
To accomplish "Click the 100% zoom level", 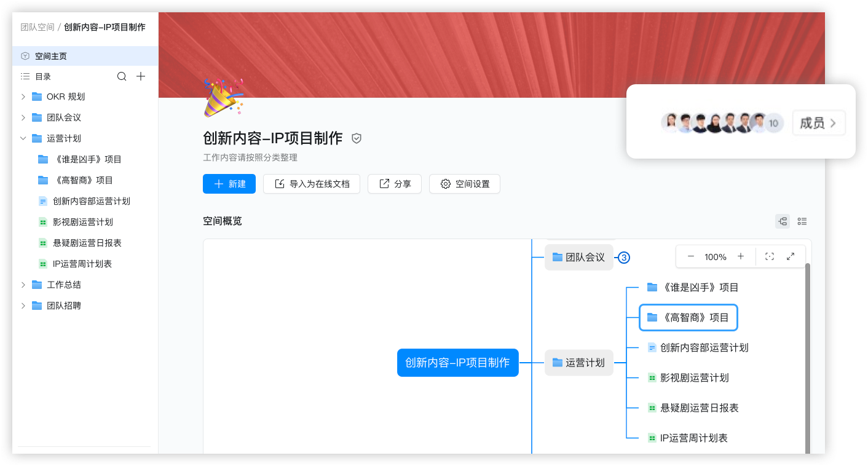I will click(716, 257).
